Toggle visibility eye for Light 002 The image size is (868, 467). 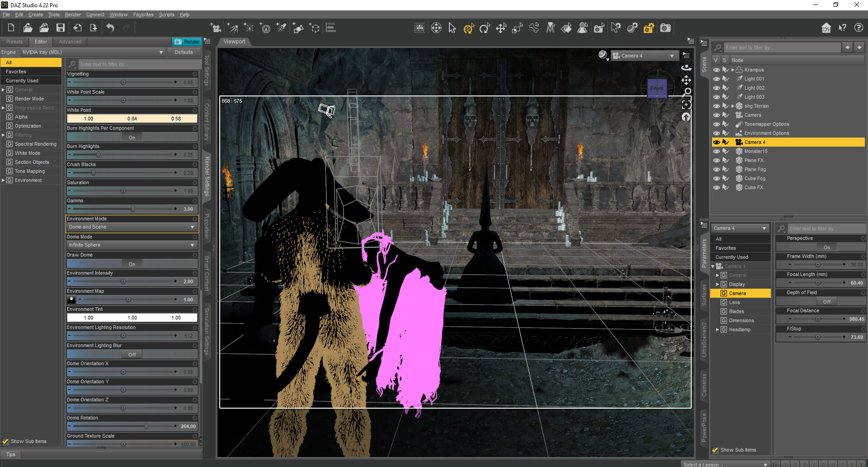point(716,88)
